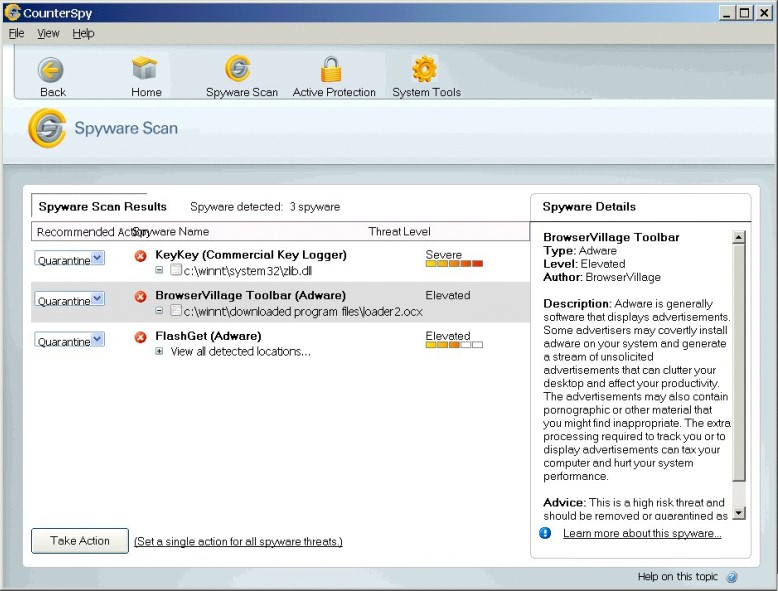Start Spyware Scan from toolbar icon
This screenshot has height=591, width=778.
click(x=238, y=68)
